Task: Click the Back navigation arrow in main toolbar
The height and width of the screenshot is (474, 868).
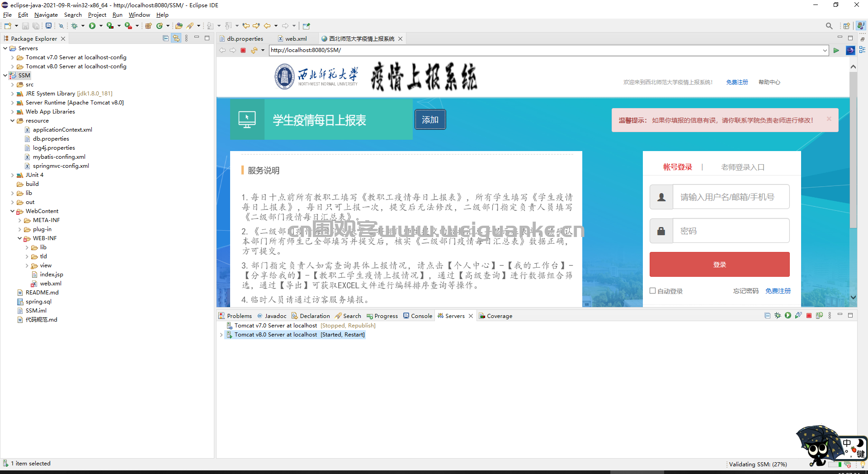Action: click(267, 26)
